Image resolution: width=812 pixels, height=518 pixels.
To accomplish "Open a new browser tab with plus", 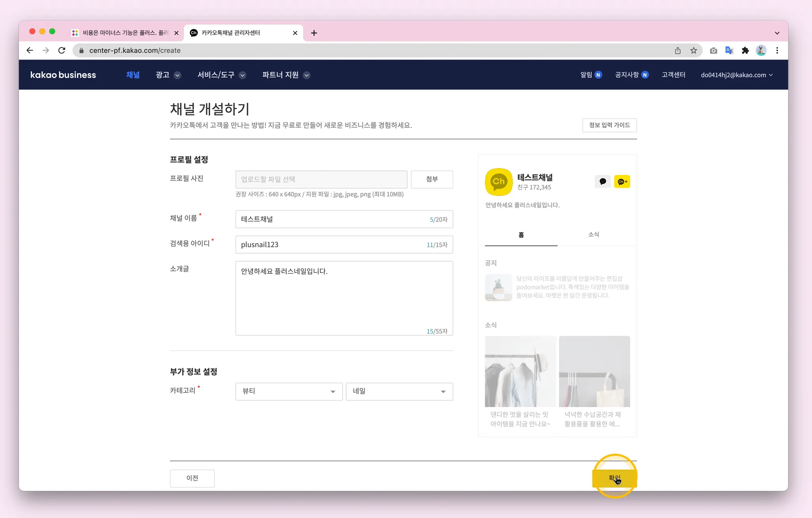I will click(x=314, y=33).
